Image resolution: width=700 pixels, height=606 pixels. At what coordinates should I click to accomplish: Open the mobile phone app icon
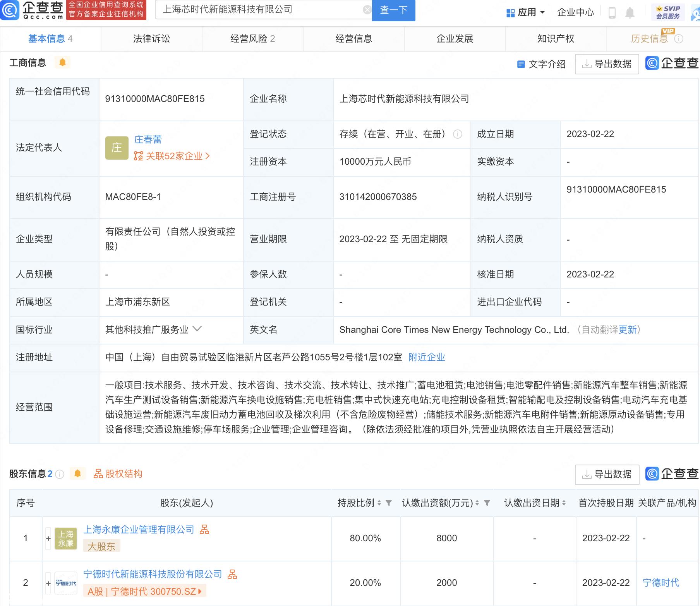(612, 13)
